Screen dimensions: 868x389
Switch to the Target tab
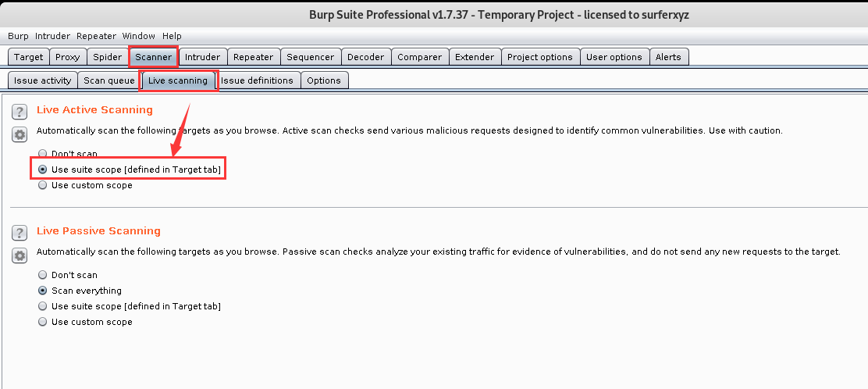pos(29,57)
